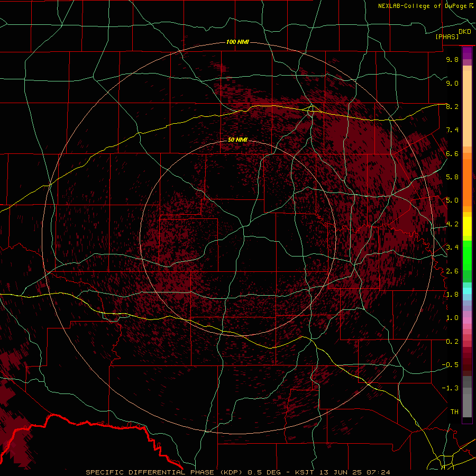Viewport: 476px width, 476px height.
Task: Click the light peach segment of color bar
Action: (467, 108)
